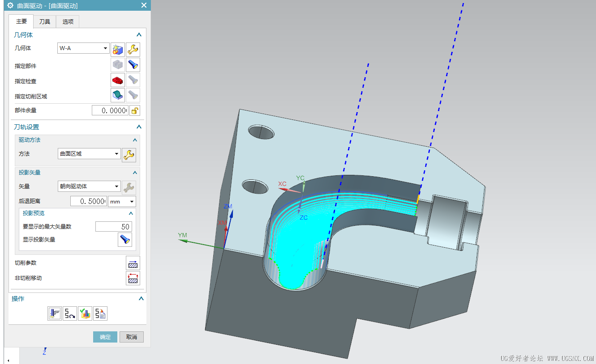596x364 pixels.
Task: Click the 确定 button
Action: pos(105,337)
